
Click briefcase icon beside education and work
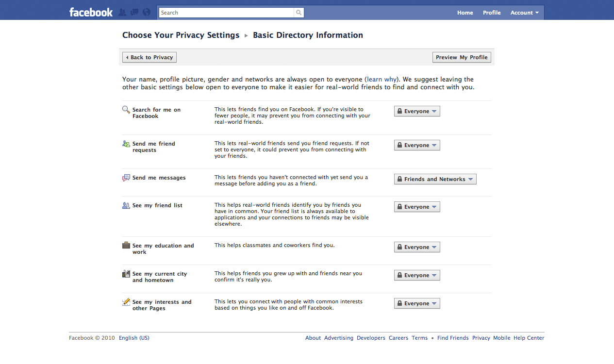click(126, 245)
